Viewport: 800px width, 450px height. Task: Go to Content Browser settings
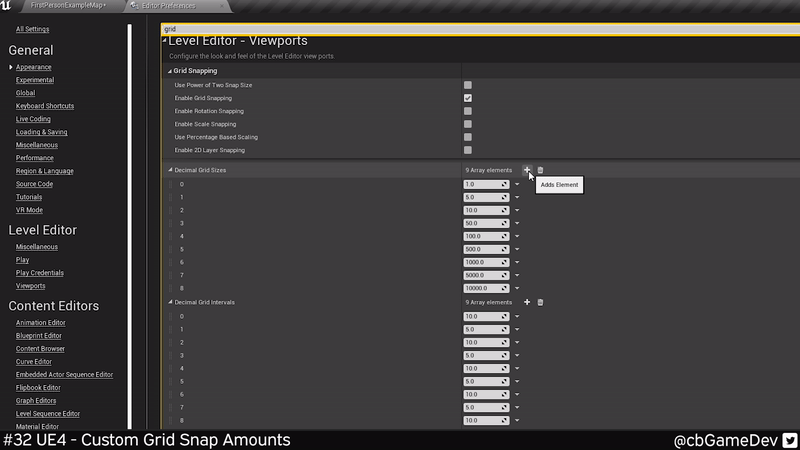(x=40, y=349)
